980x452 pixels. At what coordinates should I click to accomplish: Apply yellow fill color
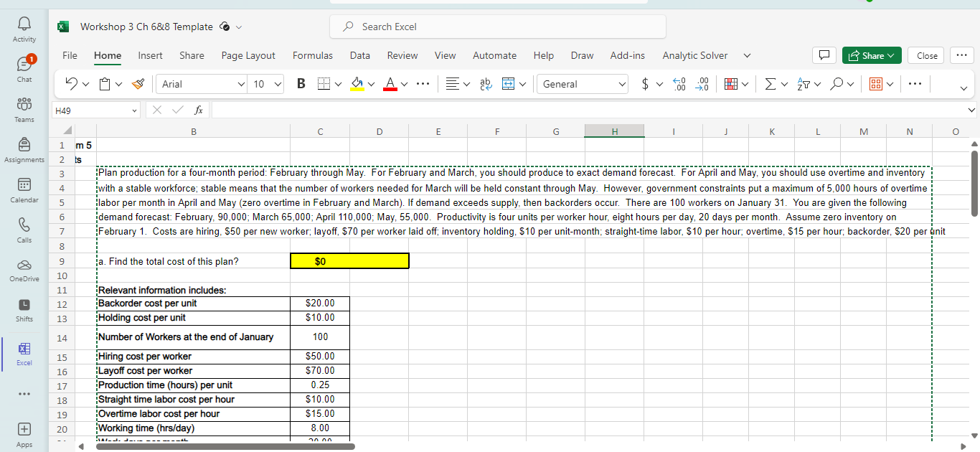(357, 84)
